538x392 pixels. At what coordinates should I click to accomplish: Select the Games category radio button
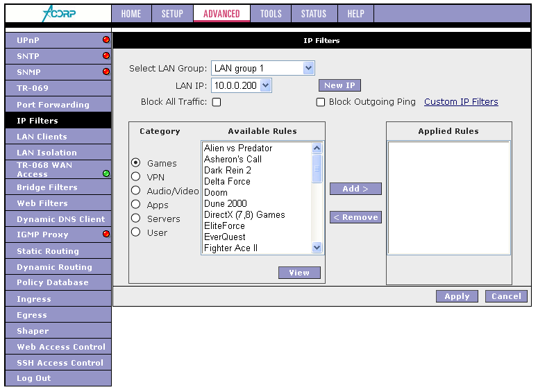136,162
